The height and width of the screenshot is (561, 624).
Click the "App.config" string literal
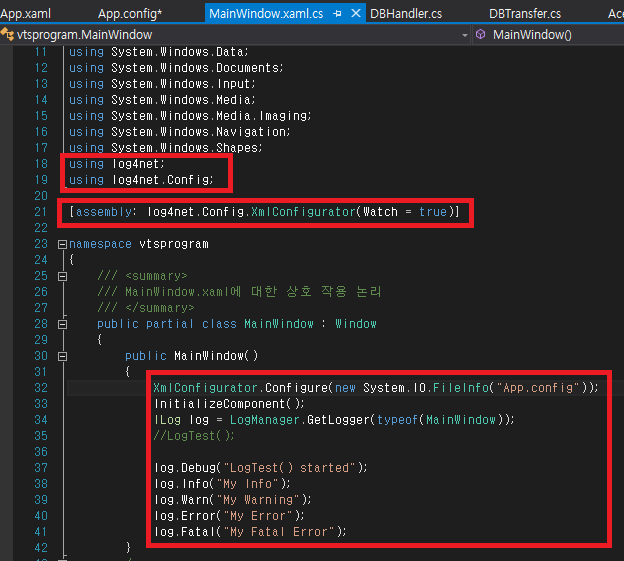pos(538,388)
